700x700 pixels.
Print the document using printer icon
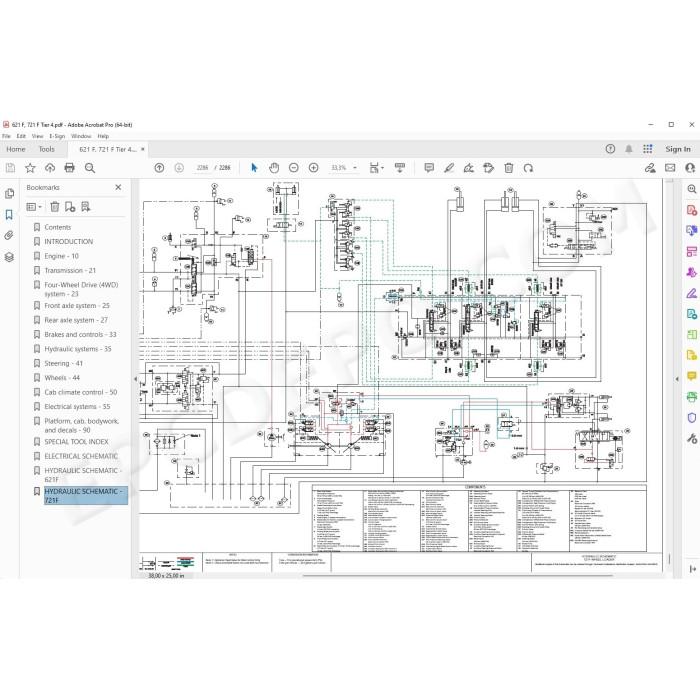tap(69, 168)
